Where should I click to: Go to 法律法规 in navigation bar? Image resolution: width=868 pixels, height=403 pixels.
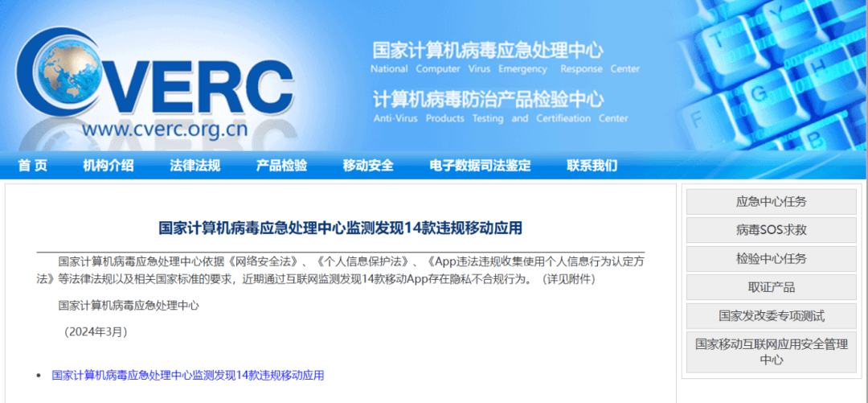click(x=194, y=165)
